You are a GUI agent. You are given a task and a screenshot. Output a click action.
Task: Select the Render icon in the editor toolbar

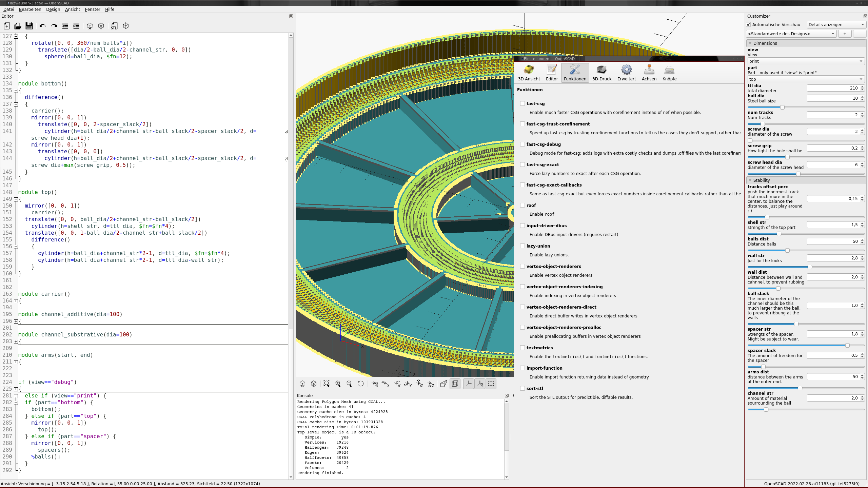(x=101, y=26)
